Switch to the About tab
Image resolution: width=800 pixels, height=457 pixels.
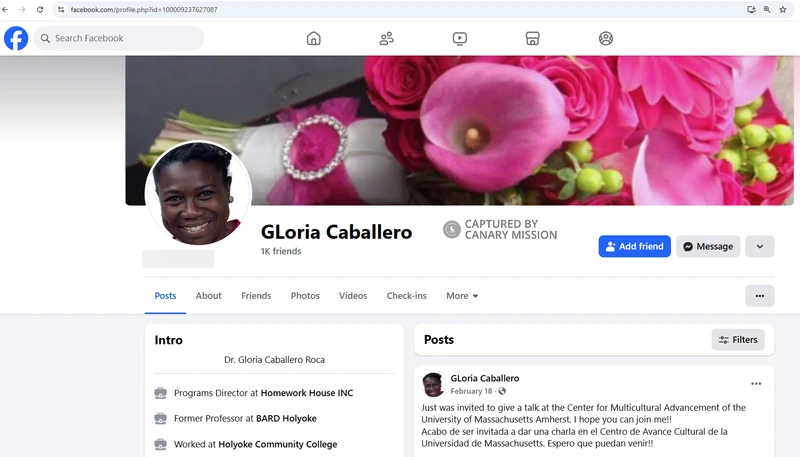coord(209,296)
